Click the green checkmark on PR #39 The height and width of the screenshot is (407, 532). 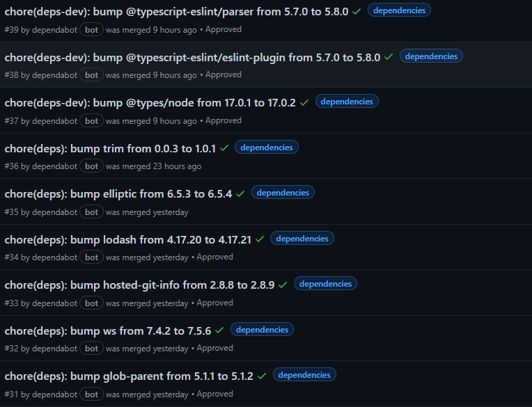pyautogui.click(x=357, y=11)
